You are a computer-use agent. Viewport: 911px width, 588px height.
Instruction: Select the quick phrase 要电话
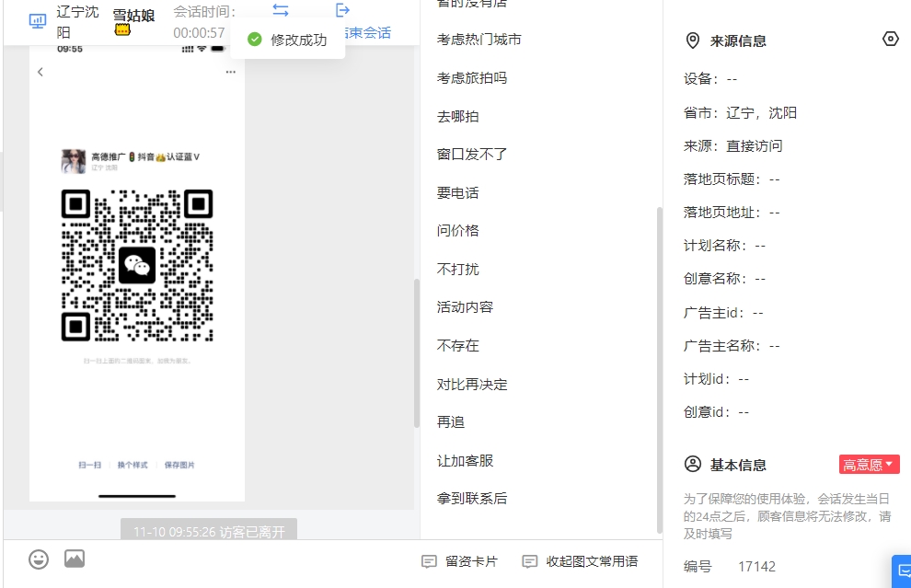(458, 193)
